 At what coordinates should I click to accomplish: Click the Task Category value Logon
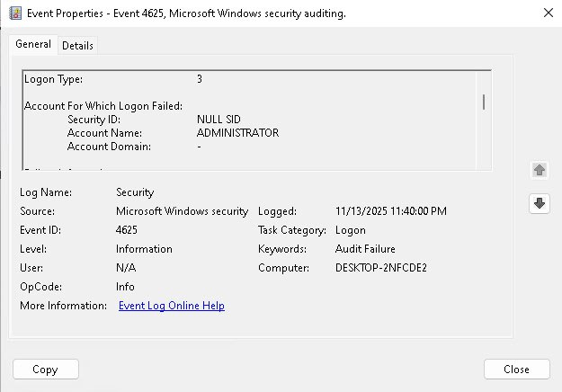tap(350, 230)
